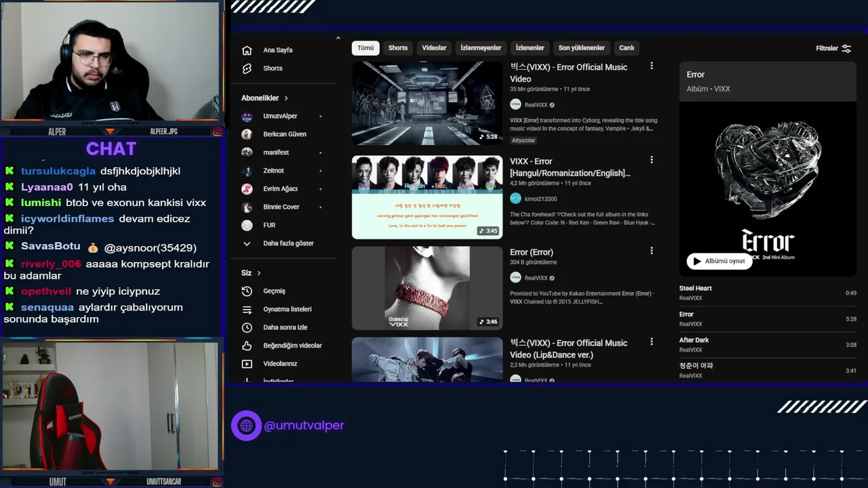Click chat username SavasBotu

[50, 247]
